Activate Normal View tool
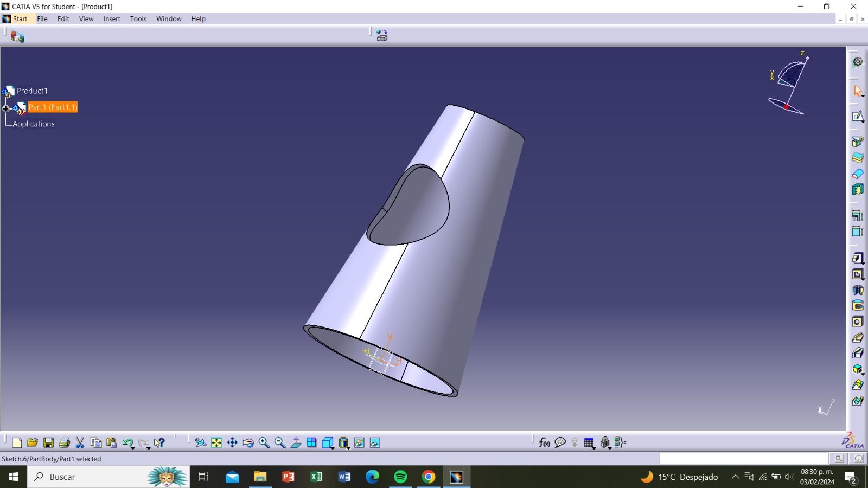Screen dimensions: 868x488 [296, 443]
